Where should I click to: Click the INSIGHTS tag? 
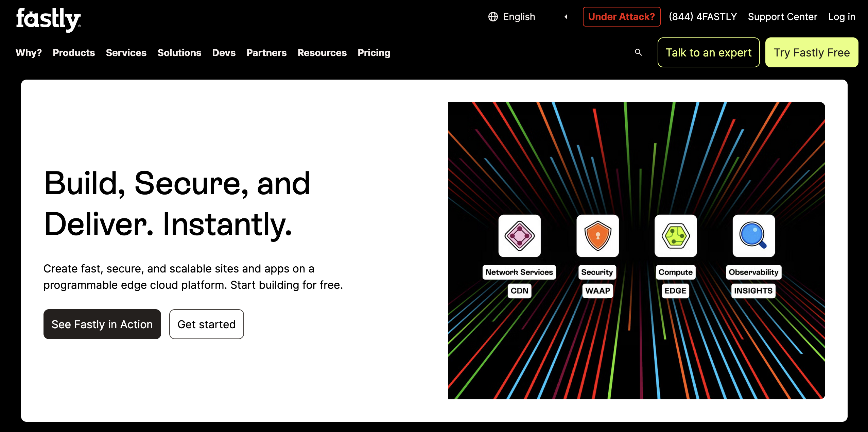click(x=753, y=291)
